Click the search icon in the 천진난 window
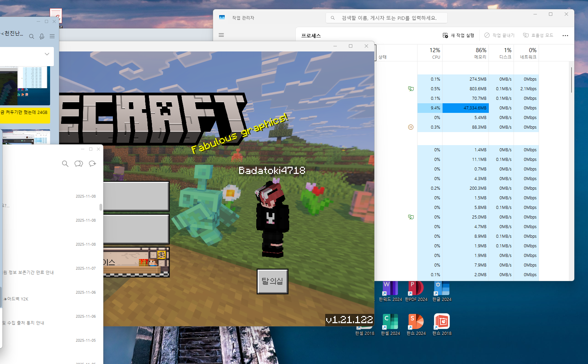This screenshot has width=588, height=364. [32, 36]
